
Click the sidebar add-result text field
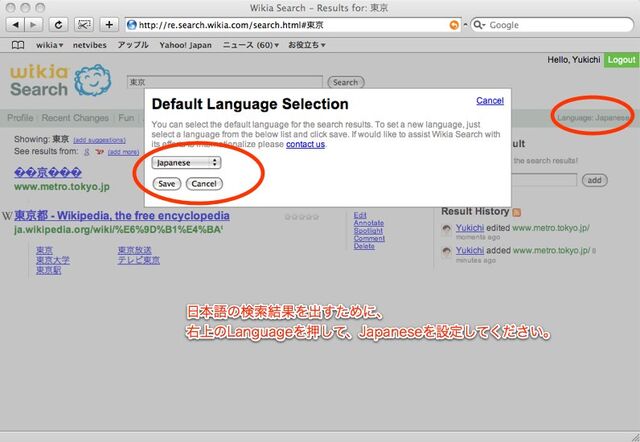point(544,180)
